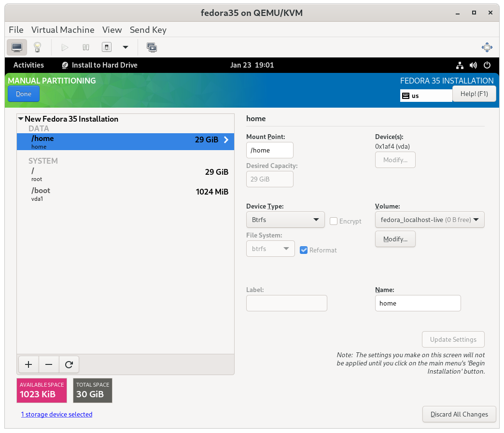Click Modify under Device(s)
This screenshot has height=433, width=504.
pyautogui.click(x=395, y=160)
